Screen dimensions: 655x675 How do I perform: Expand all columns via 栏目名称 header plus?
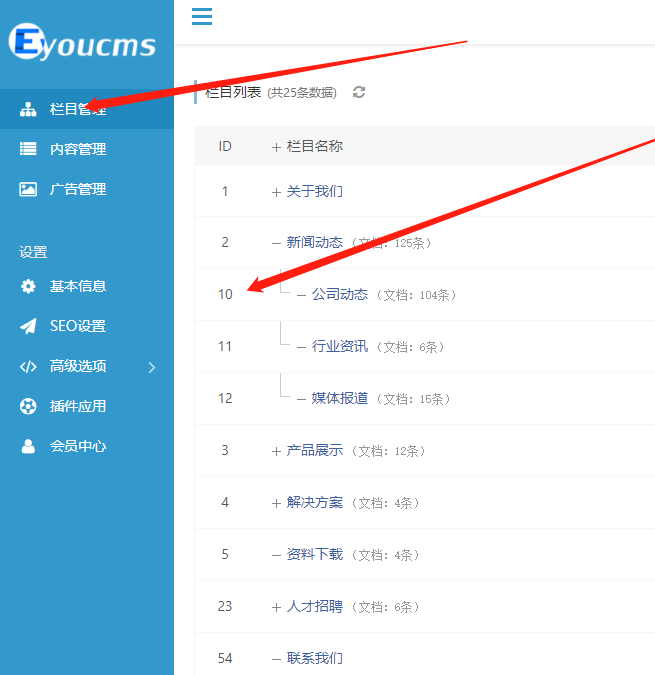click(x=276, y=147)
